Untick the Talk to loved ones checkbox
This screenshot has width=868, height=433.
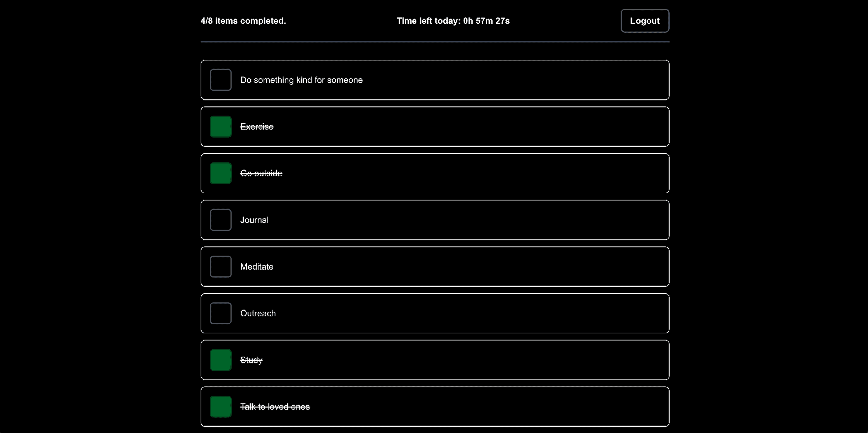click(220, 407)
